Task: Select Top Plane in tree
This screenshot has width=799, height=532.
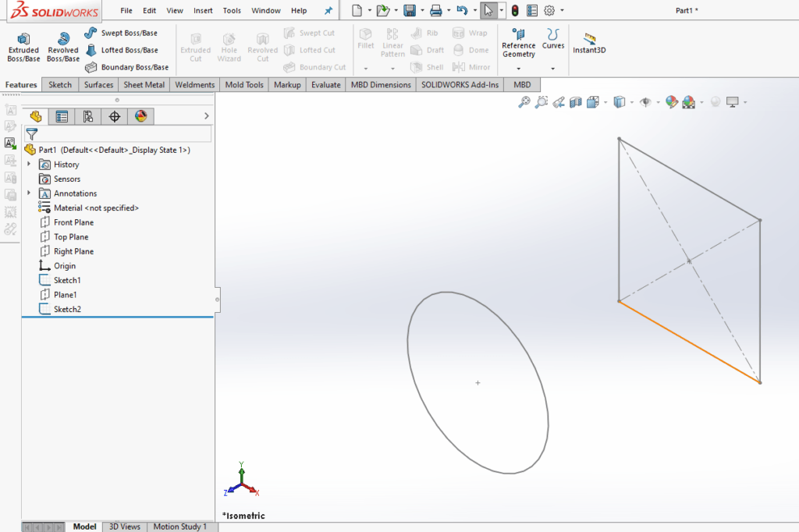Action: 64,237
